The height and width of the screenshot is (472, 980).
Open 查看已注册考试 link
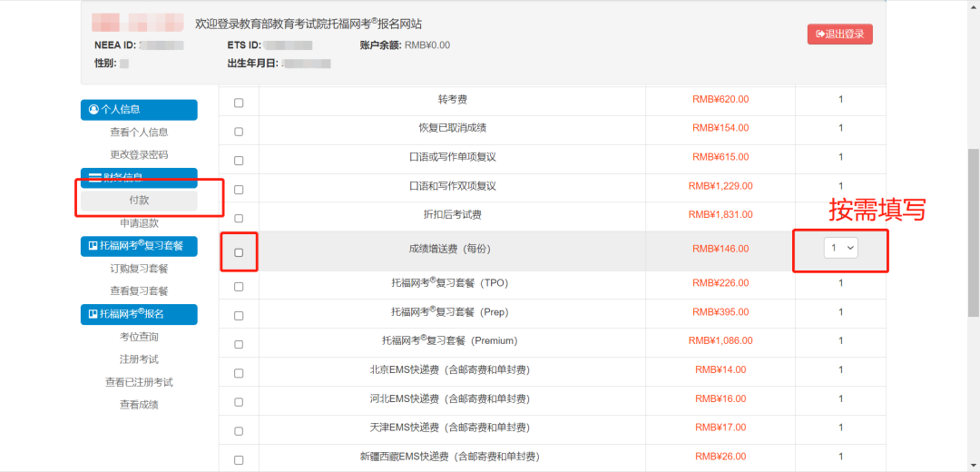click(x=139, y=382)
